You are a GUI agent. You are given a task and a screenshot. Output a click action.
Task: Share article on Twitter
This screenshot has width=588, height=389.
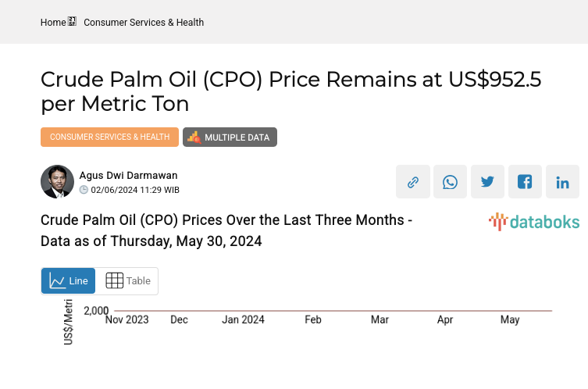(487, 182)
